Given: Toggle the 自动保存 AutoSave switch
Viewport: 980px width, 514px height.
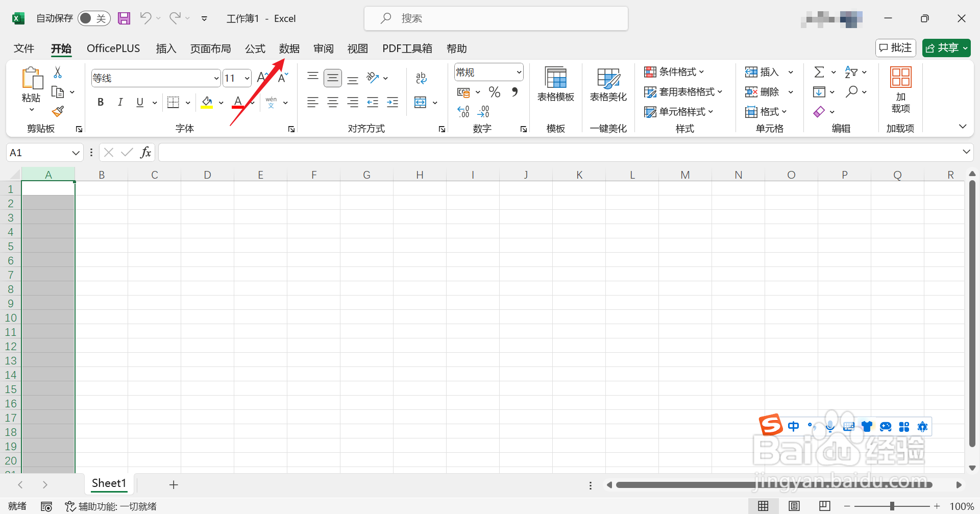Looking at the screenshot, I should [94, 18].
